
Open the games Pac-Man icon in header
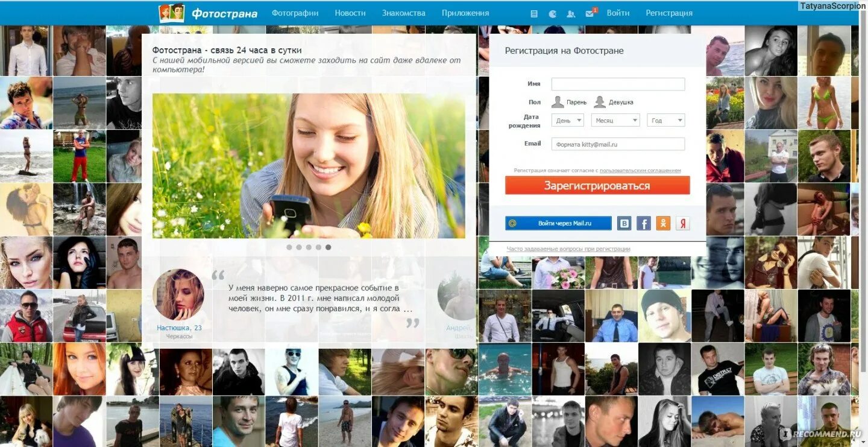point(552,14)
